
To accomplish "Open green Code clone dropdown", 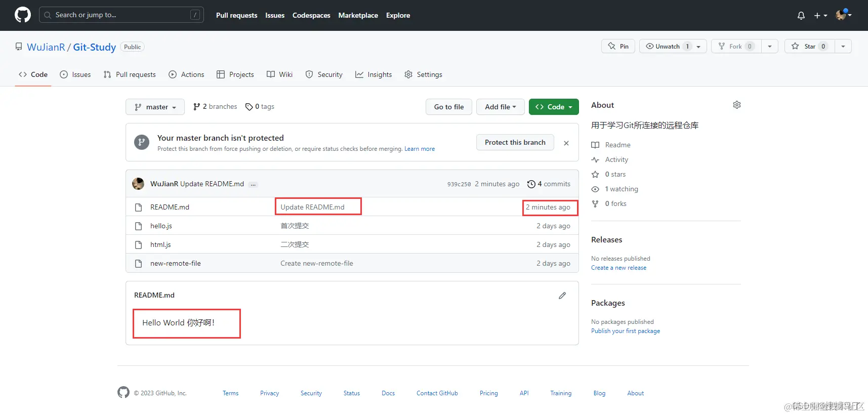I will pyautogui.click(x=554, y=107).
